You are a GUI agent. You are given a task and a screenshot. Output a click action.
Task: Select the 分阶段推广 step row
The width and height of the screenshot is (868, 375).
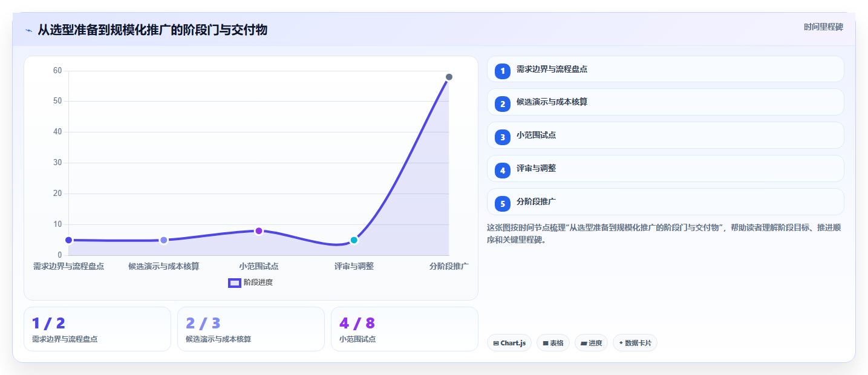coord(665,201)
